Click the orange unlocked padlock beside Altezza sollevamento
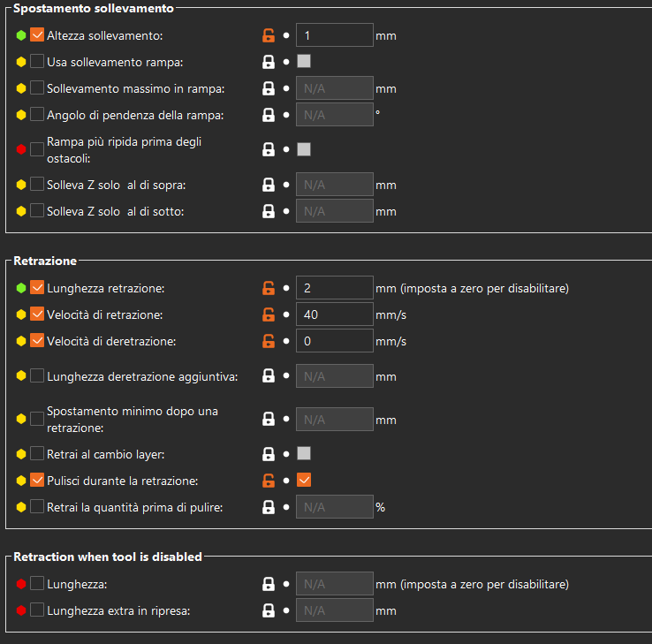The height and width of the screenshot is (644, 652). pyautogui.click(x=269, y=35)
